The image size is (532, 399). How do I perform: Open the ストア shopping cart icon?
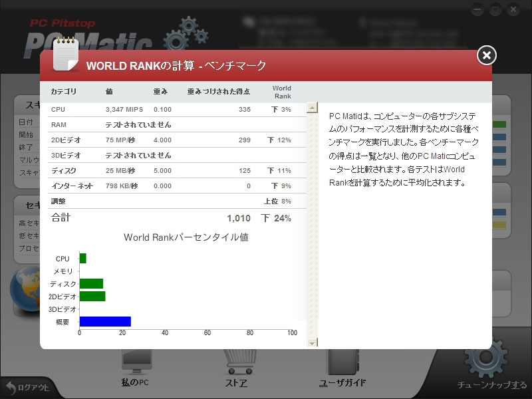point(239,362)
